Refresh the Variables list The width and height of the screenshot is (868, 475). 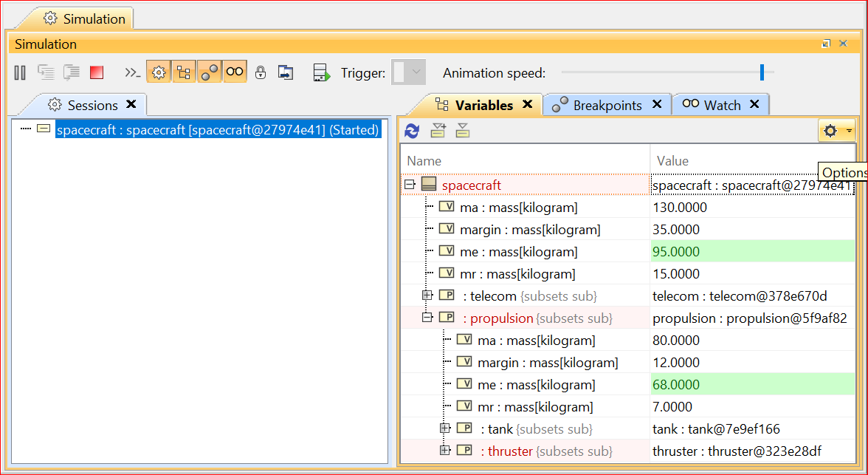click(412, 131)
